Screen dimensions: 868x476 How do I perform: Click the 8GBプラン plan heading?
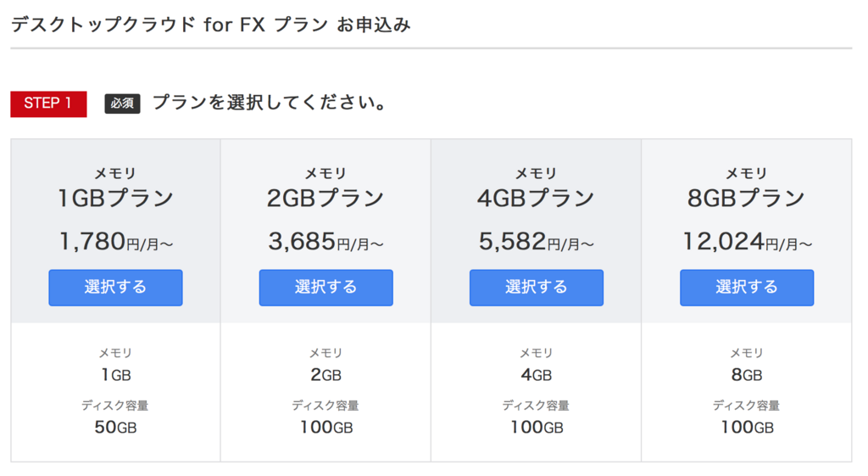pos(746,199)
